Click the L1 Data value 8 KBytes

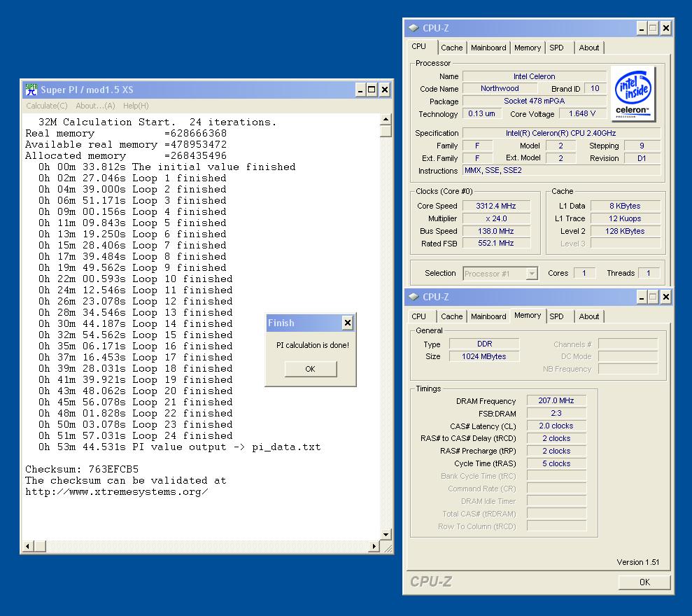coord(625,206)
